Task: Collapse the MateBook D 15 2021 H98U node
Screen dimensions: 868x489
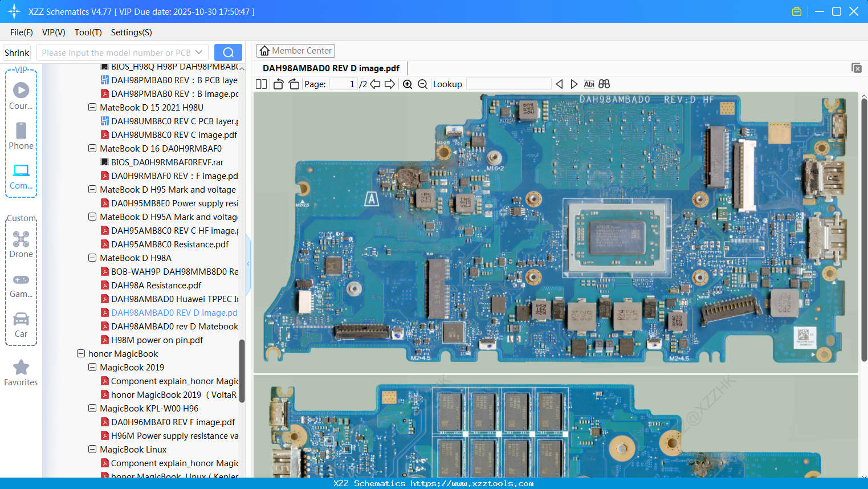Action: (x=92, y=107)
